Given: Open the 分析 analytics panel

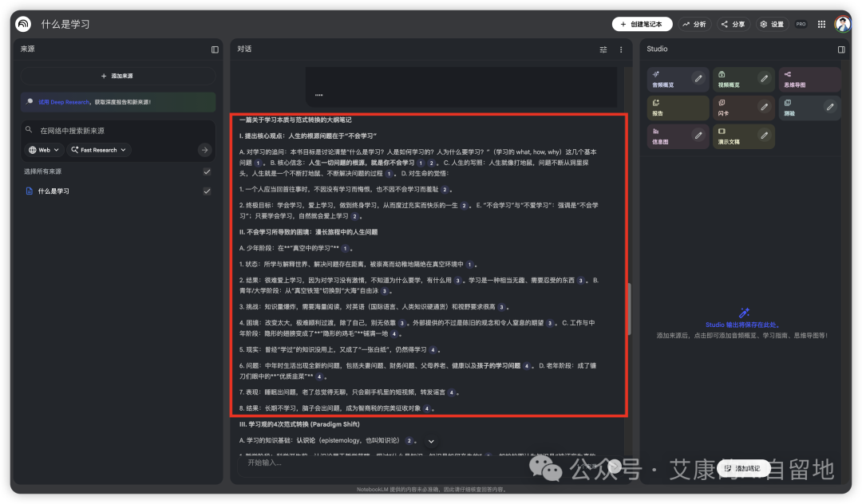Looking at the screenshot, I should click(x=694, y=24).
